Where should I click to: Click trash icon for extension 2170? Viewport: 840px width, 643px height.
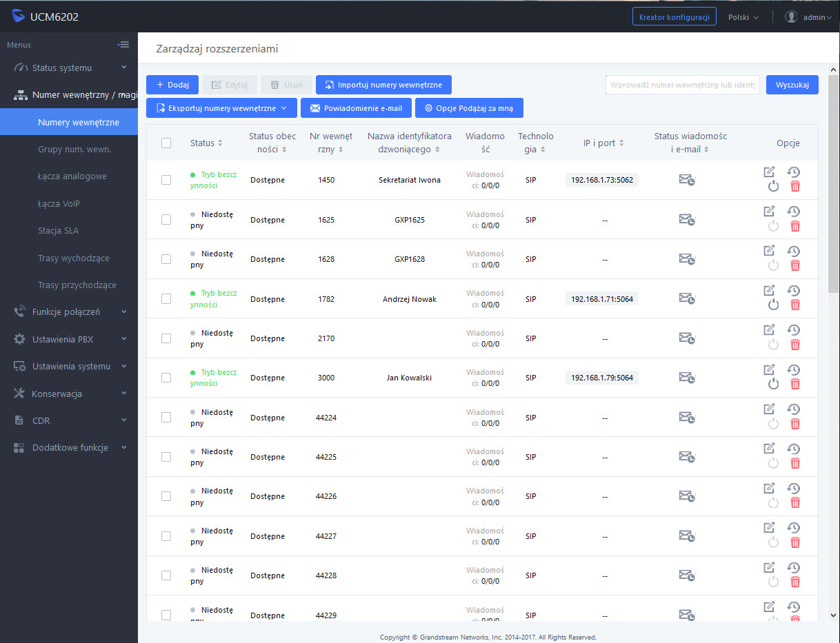(795, 345)
